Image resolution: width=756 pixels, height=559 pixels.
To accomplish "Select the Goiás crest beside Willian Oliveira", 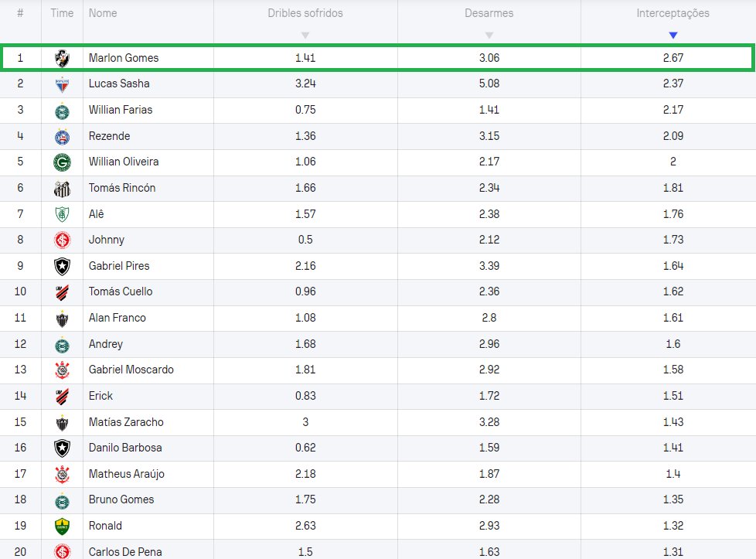I will [62, 162].
